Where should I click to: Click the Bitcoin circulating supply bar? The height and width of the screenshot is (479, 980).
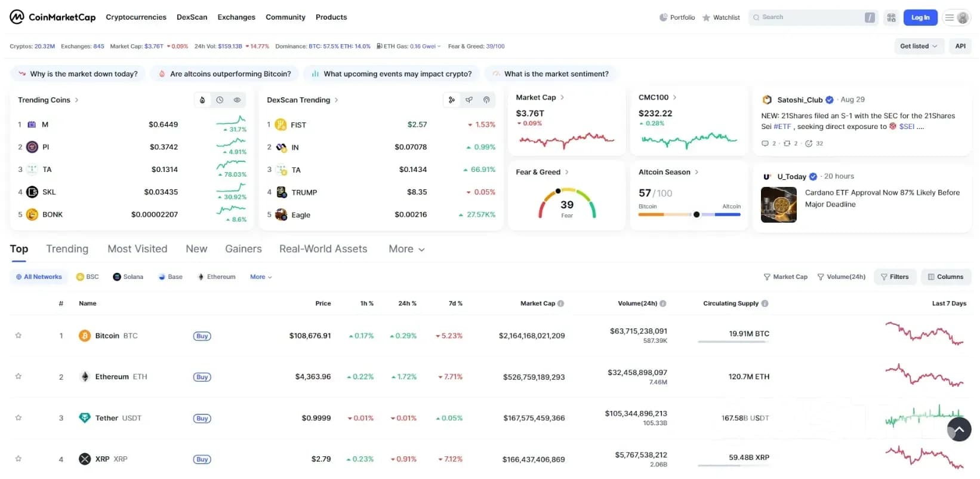tap(734, 342)
